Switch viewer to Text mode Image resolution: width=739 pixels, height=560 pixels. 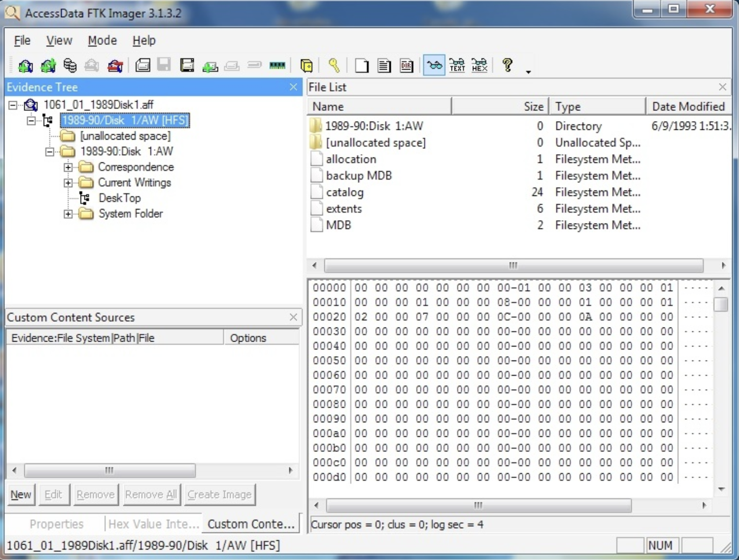point(457,65)
